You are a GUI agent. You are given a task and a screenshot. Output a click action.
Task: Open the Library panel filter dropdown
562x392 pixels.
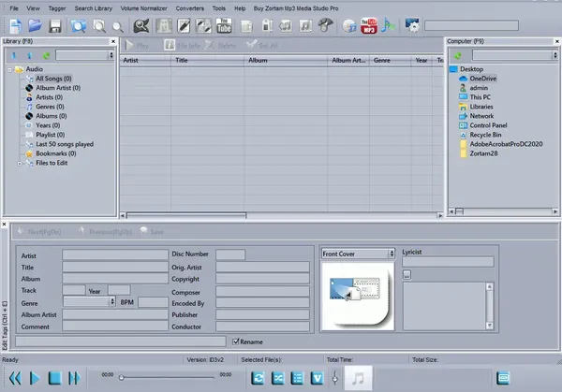(x=111, y=55)
